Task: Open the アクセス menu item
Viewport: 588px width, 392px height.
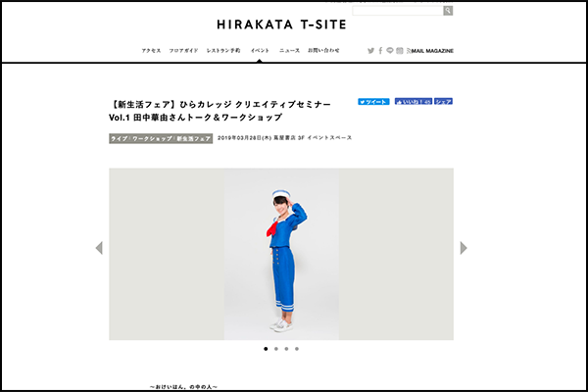Action: tap(151, 51)
